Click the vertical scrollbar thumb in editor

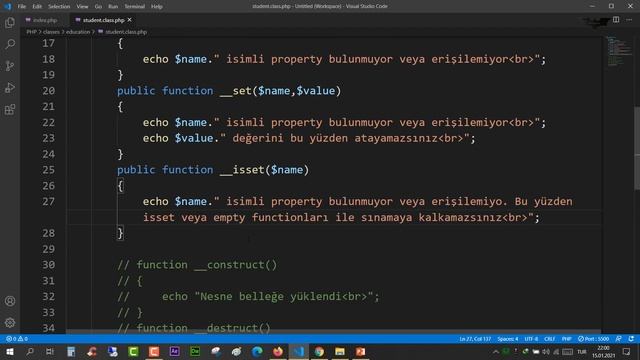637,148
